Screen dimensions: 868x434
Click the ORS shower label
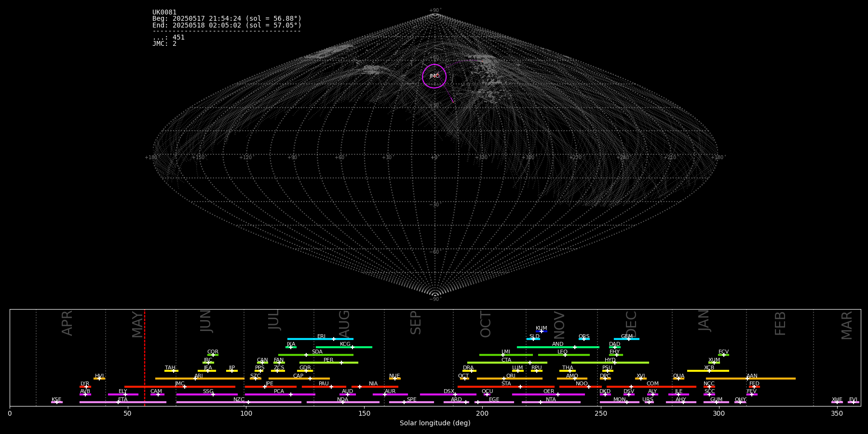coord(584,337)
